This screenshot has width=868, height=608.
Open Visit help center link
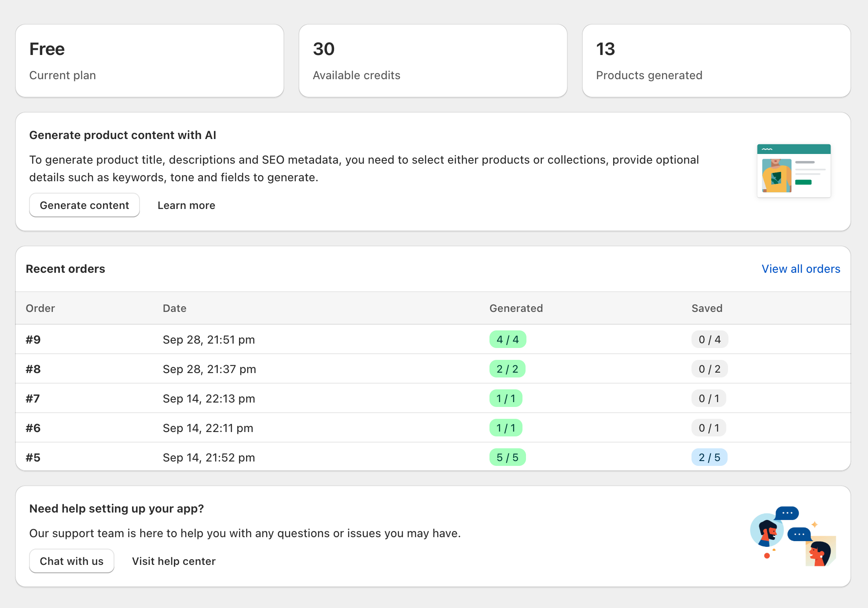174,561
